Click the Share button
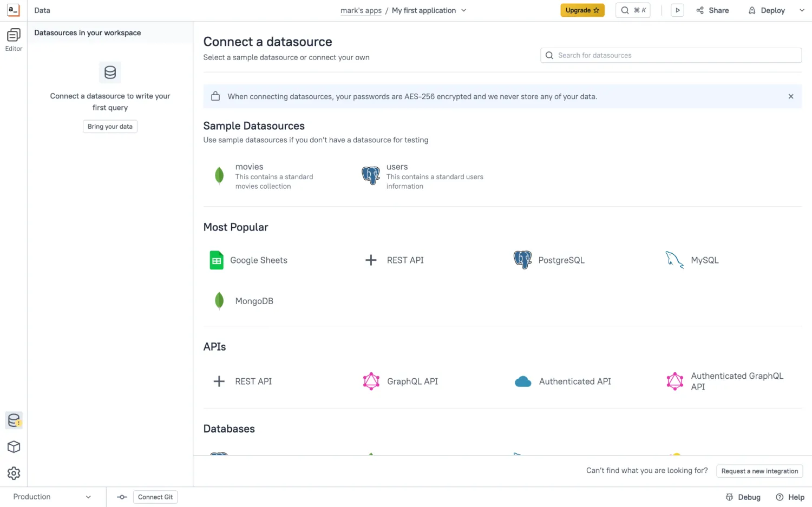 (712, 10)
